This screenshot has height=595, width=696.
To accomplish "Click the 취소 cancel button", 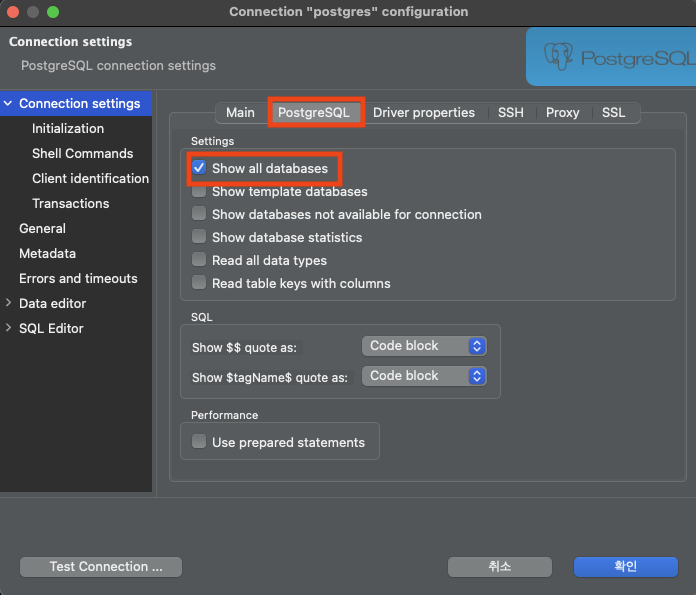I will tap(500, 567).
